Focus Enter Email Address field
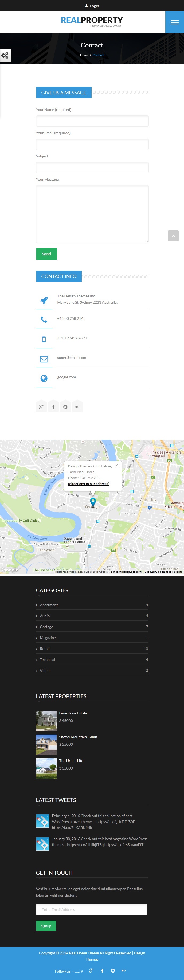Screen dimensions: 184x980 click(x=92, y=910)
